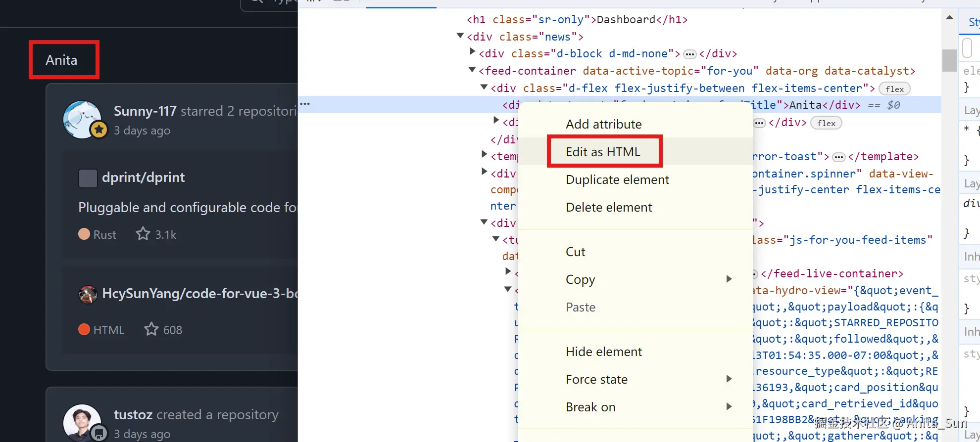
Task: Expand the spinner div node
Action: [x=485, y=172]
